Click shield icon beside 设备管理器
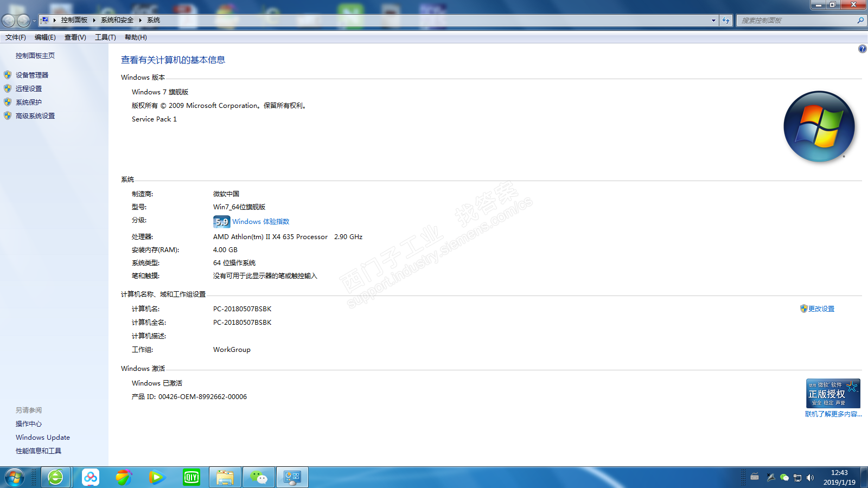Screen dimensions: 868x488 click(8, 75)
